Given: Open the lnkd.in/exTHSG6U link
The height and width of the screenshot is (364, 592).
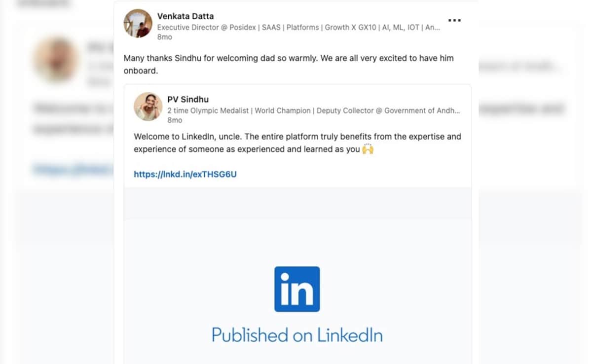Looking at the screenshot, I should pyautogui.click(x=185, y=174).
